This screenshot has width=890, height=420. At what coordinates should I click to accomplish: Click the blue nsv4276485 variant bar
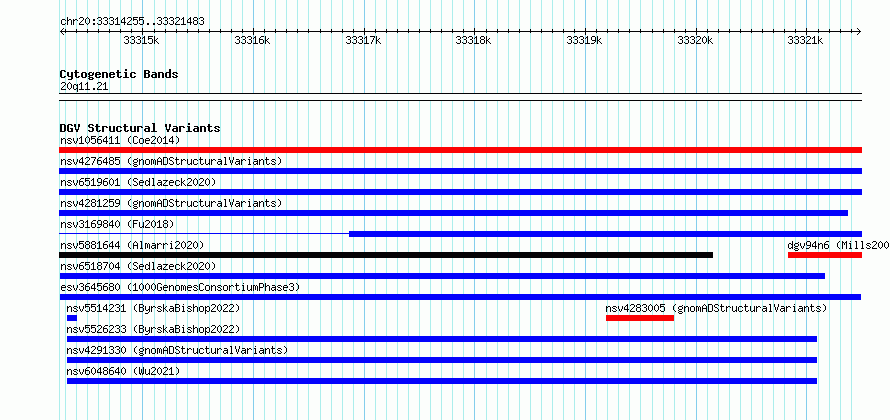[x=460, y=171]
